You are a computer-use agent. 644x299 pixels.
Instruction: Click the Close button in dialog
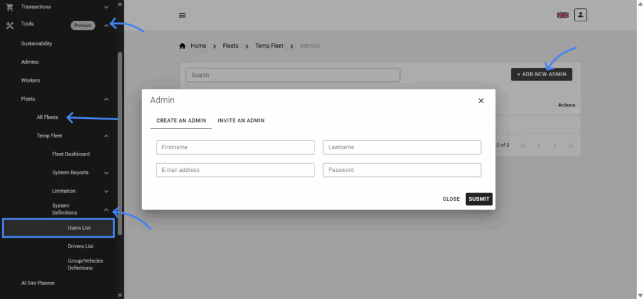pyautogui.click(x=451, y=199)
